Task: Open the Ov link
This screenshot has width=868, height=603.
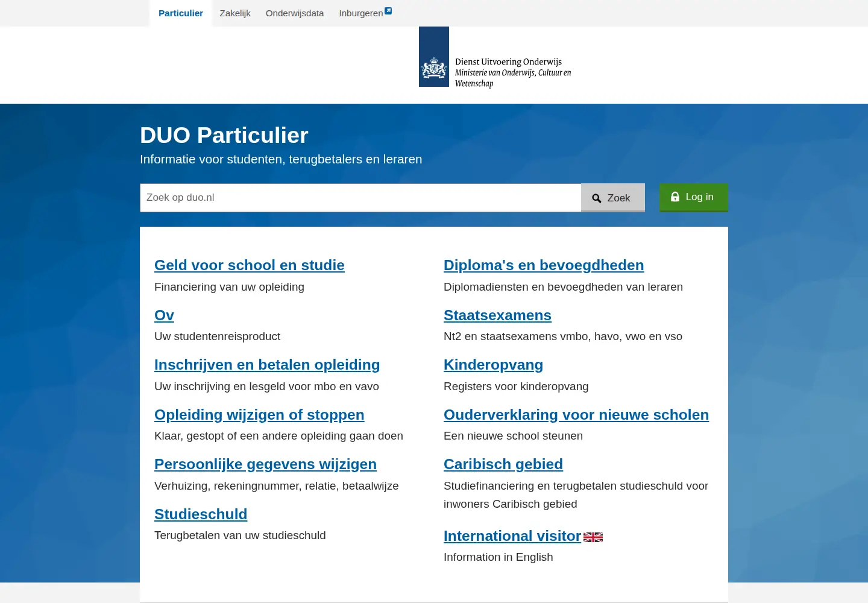Action: click(x=164, y=315)
